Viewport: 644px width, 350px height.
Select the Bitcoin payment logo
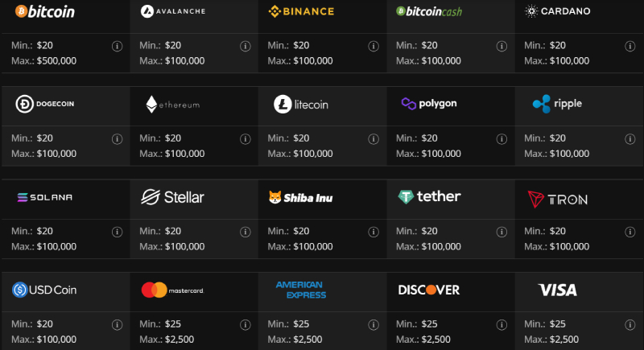(x=45, y=11)
